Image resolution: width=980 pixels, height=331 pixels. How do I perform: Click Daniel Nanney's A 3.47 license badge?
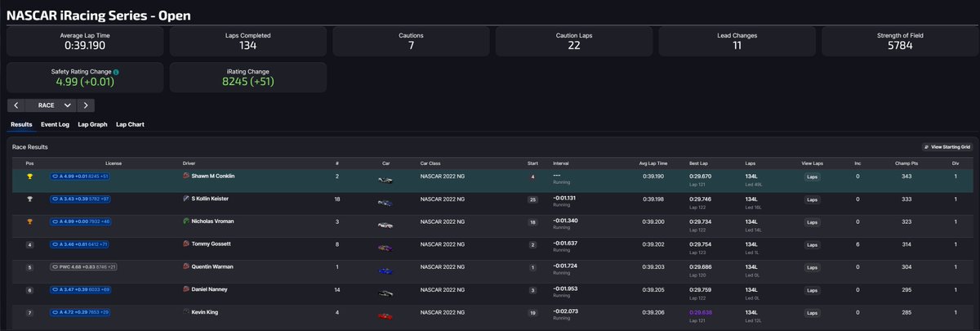pos(81,289)
